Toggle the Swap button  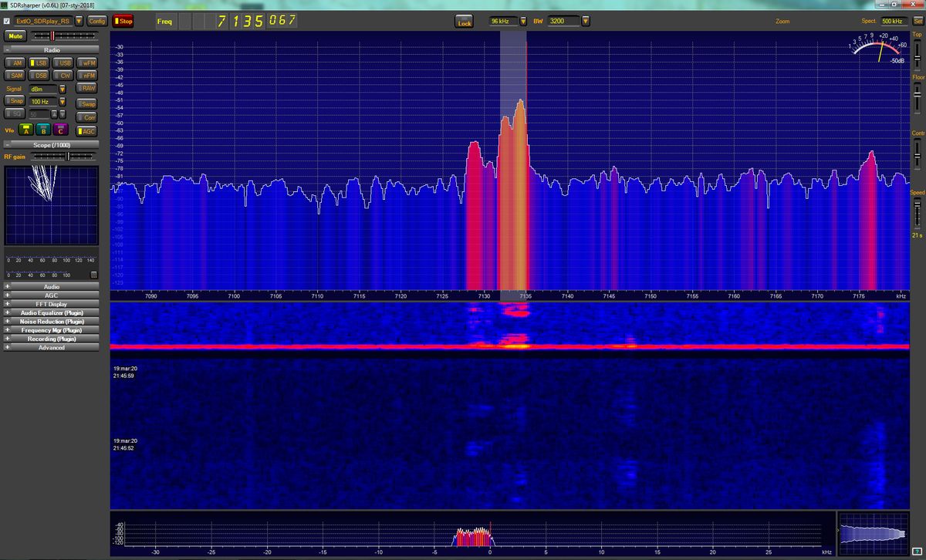(87, 103)
